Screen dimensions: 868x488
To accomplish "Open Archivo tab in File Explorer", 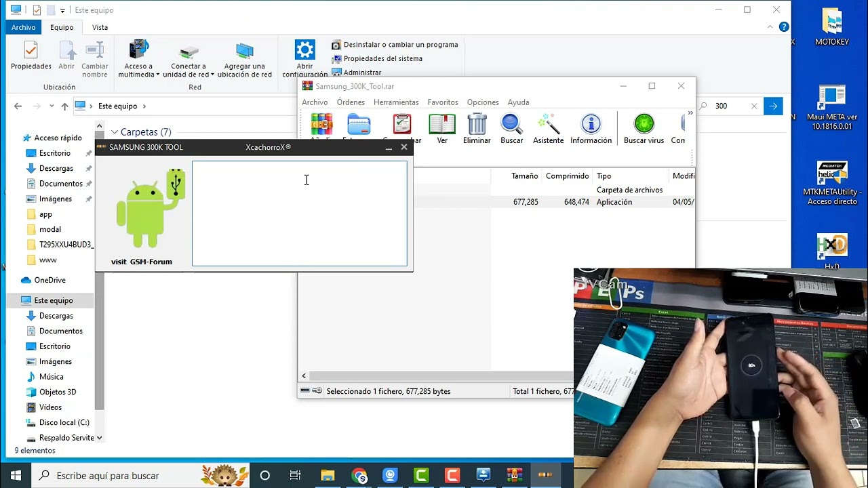I will [23, 27].
